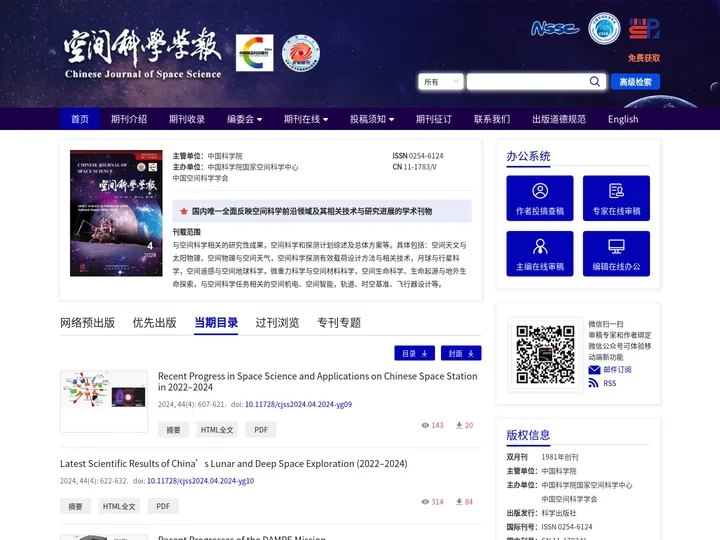Open PDF for Lunar Deep Space article
This screenshot has height=540, width=720.
(x=163, y=506)
